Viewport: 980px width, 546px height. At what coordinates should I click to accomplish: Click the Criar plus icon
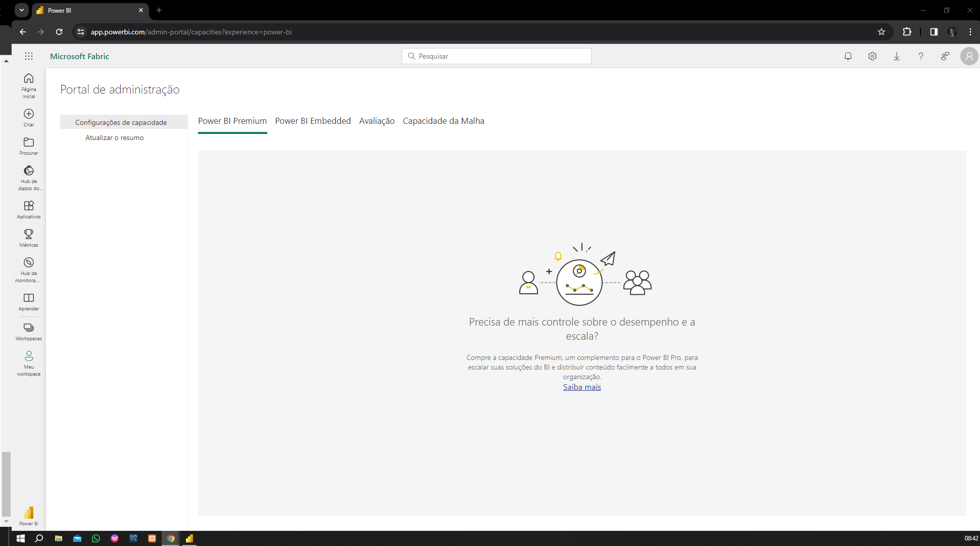(x=29, y=114)
